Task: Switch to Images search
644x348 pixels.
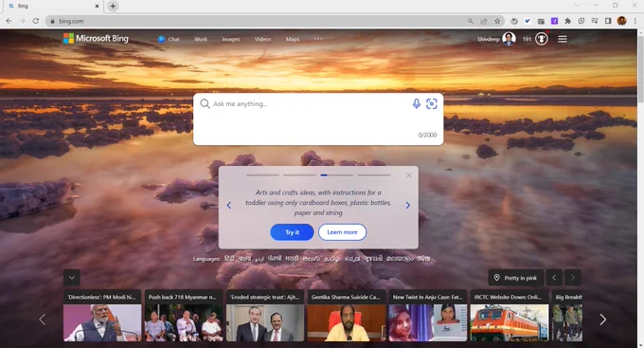Action: (231, 39)
